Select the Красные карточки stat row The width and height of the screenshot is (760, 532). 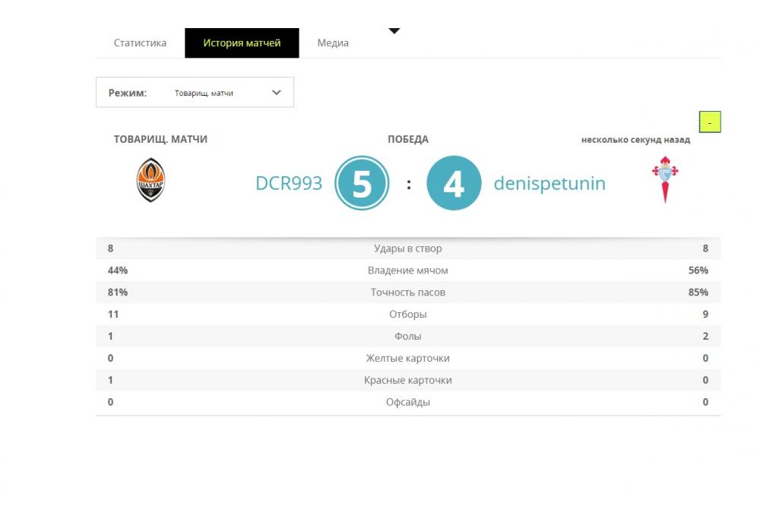(408, 380)
